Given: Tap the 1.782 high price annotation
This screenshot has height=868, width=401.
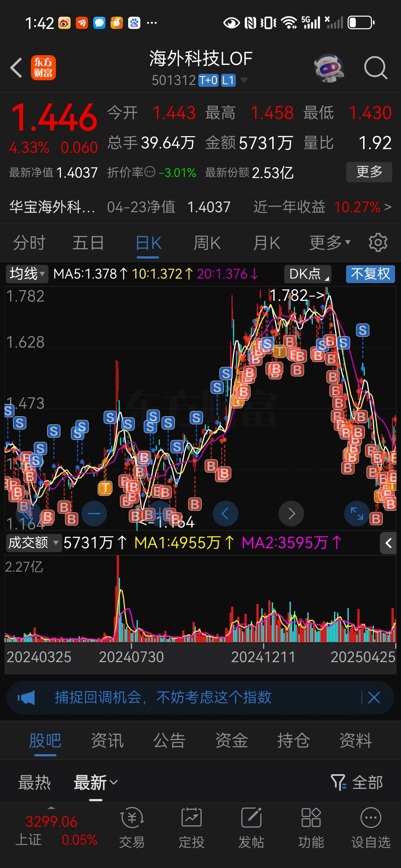Looking at the screenshot, I should 297,295.
